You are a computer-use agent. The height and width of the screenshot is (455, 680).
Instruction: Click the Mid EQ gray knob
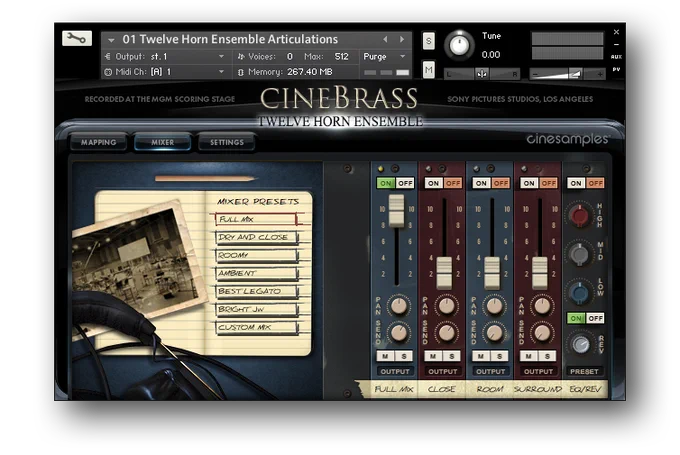(x=579, y=253)
